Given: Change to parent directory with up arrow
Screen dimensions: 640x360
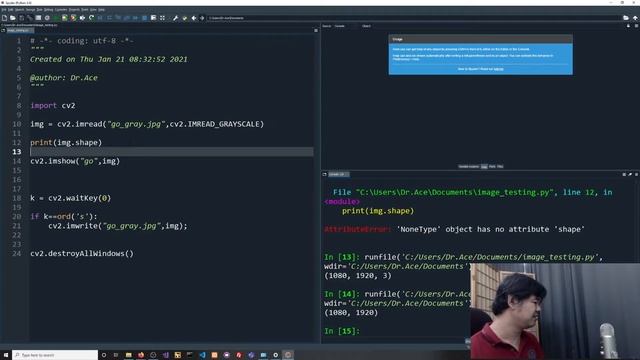Looking at the screenshot, I should pyautogui.click(x=635, y=18).
